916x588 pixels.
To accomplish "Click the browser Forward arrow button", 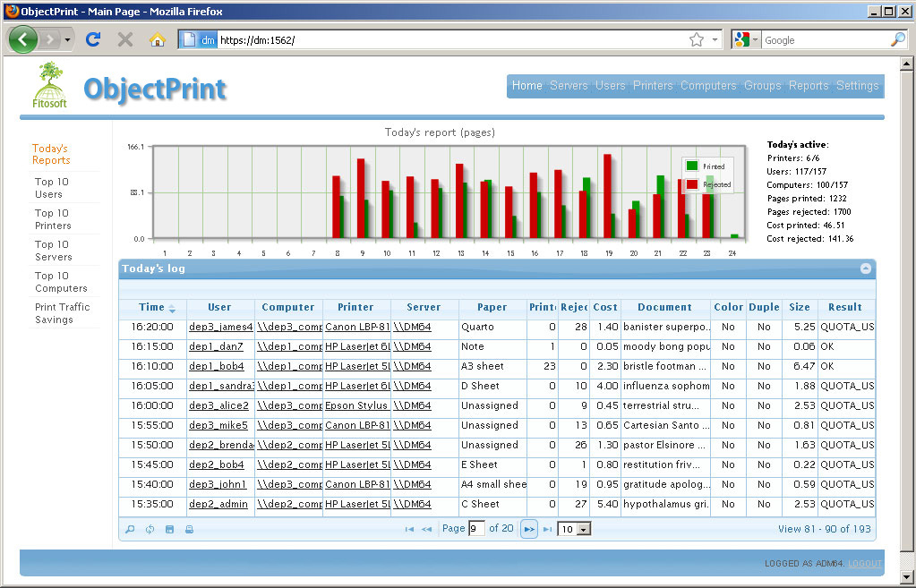I will click(50, 39).
